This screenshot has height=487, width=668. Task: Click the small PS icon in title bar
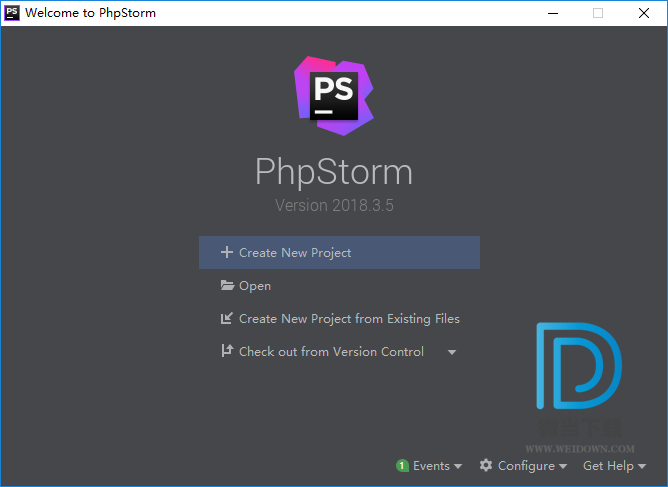click(x=12, y=13)
